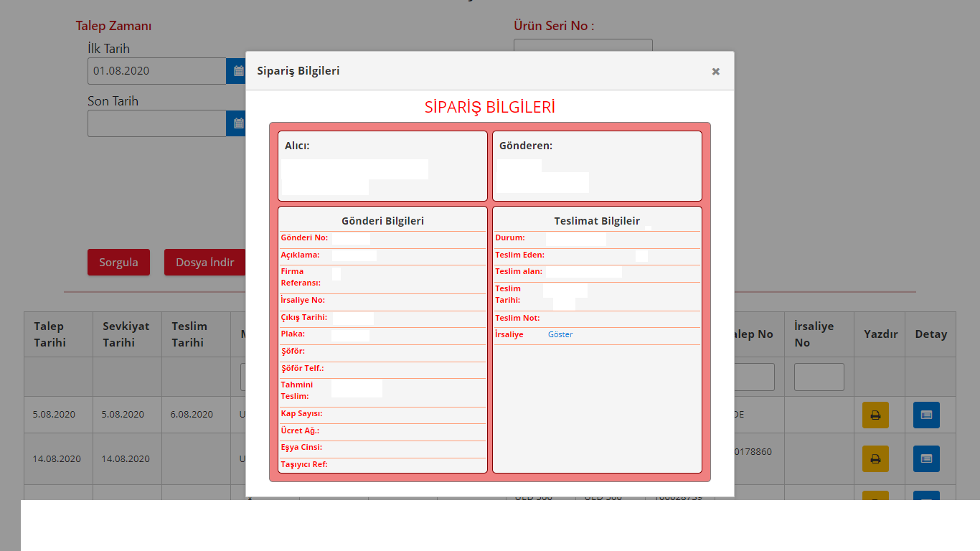This screenshot has height=551, width=980.
Task: Click the Alıcı: label in dialog
Action: 297,146
